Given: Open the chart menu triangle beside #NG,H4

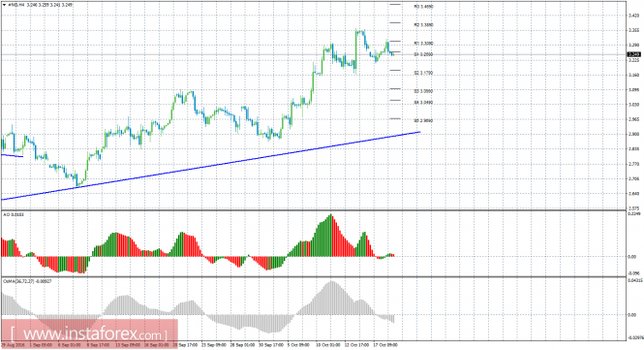Looking at the screenshot, I should (x=4, y=5).
